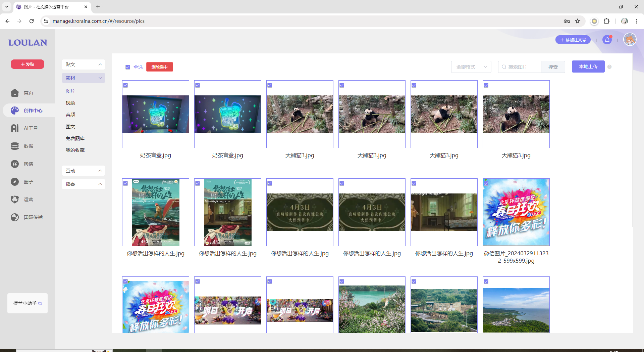The width and height of the screenshot is (644, 352).
Task: Open the 图文 submenu item
Action: tap(70, 127)
